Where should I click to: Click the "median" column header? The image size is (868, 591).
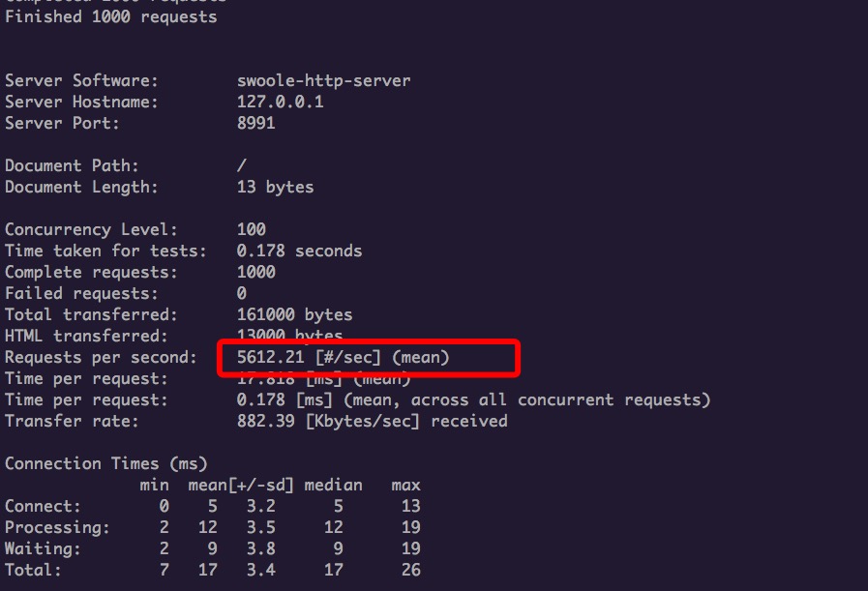pyautogui.click(x=333, y=486)
